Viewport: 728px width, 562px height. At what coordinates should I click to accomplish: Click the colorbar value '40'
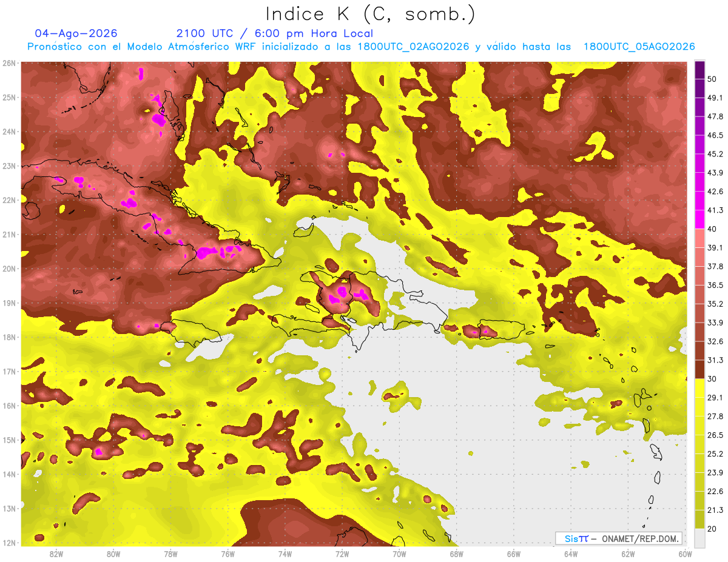(713, 229)
